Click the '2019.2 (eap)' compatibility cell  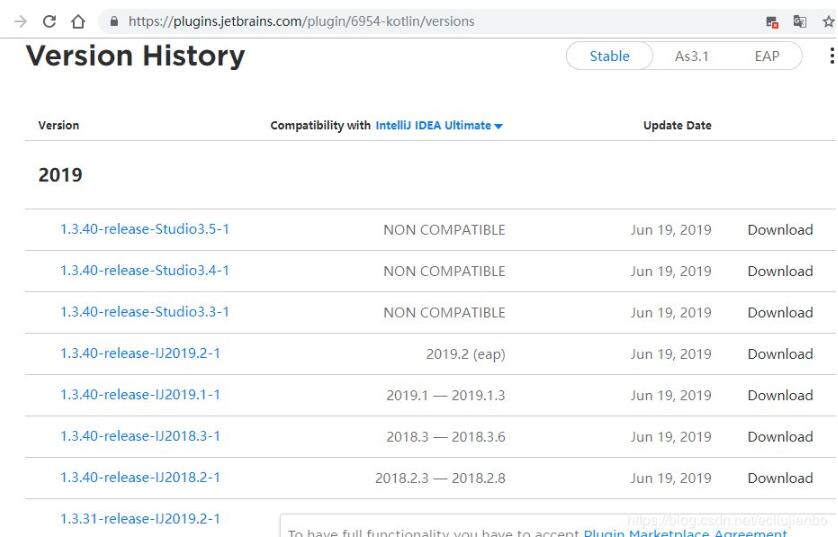(x=465, y=354)
